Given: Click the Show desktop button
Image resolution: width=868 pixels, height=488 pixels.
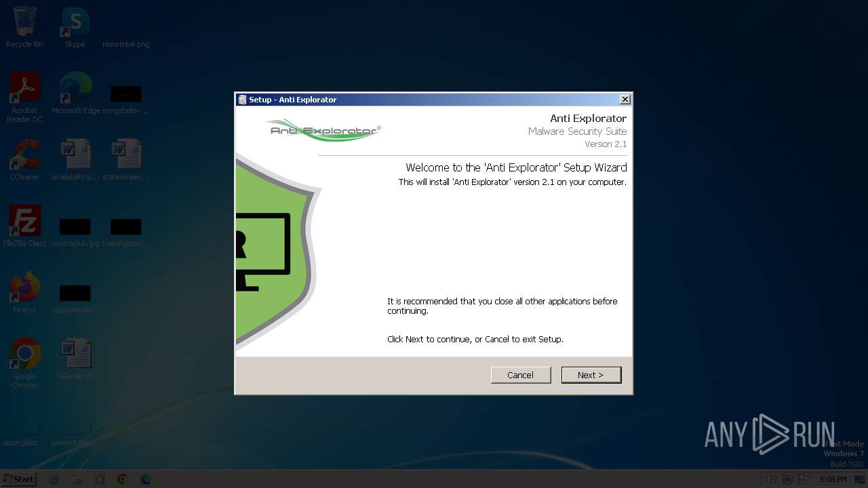Looking at the screenshot, I should [860, 479].
